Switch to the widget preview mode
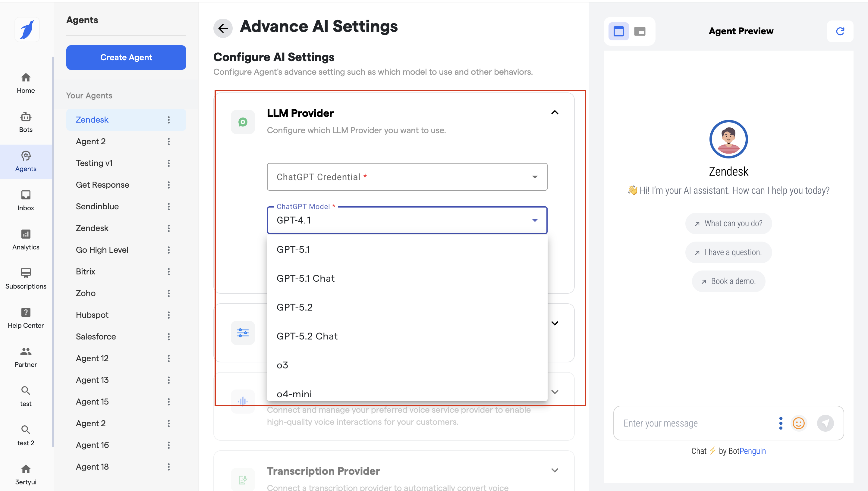Image resolution: width=868 pixels, height=491 pixels. [639, 31]
